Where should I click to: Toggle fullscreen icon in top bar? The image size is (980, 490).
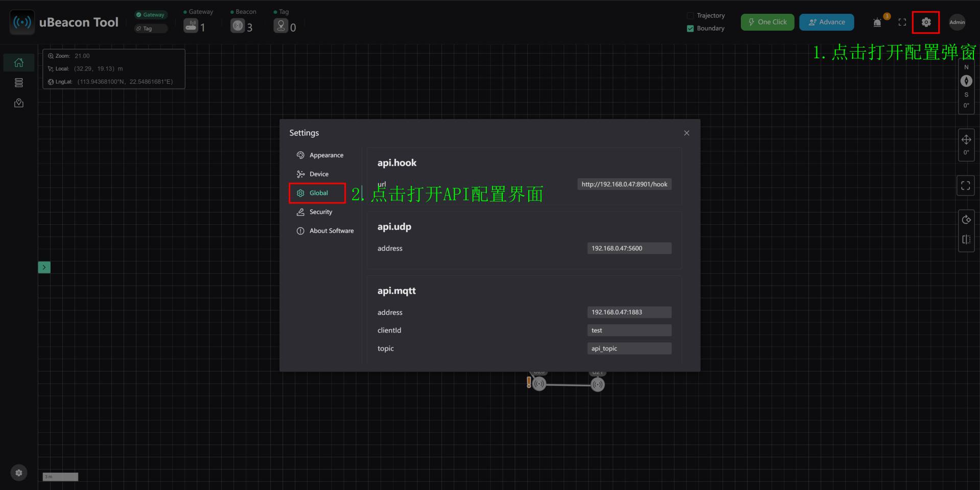coord(902,22)
